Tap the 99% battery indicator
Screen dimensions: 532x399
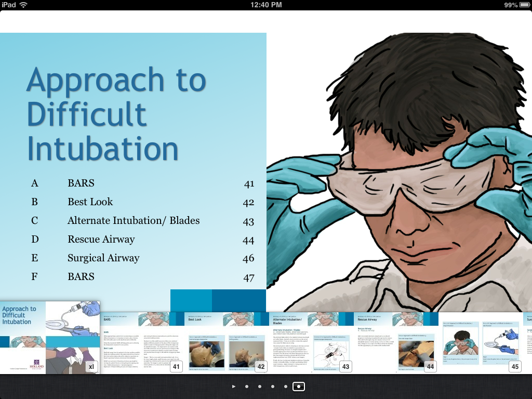[516, 5]
